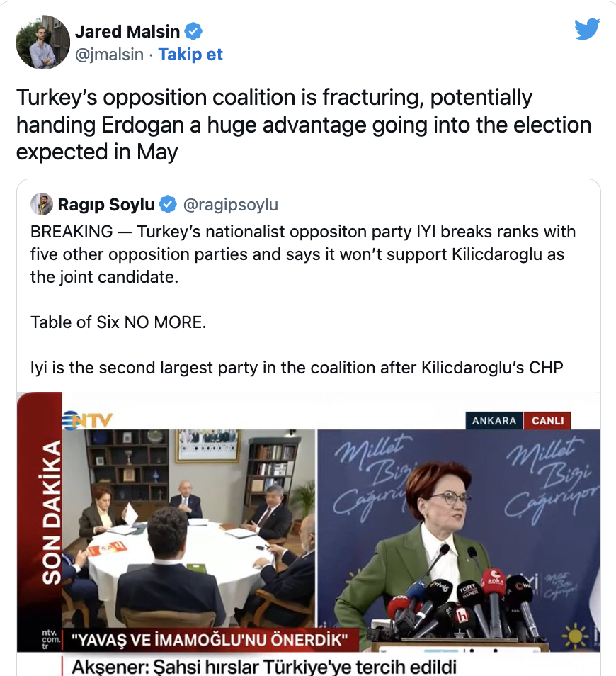Viewport: 616px width, 676px height.
Task: Open the quoted BREAKING tweet text
Action: coord(303,254)
